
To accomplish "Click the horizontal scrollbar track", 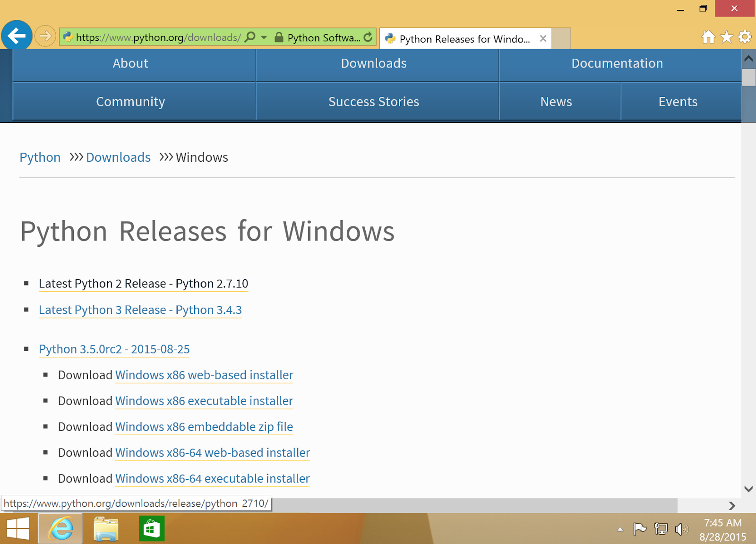I will point(700,506).
